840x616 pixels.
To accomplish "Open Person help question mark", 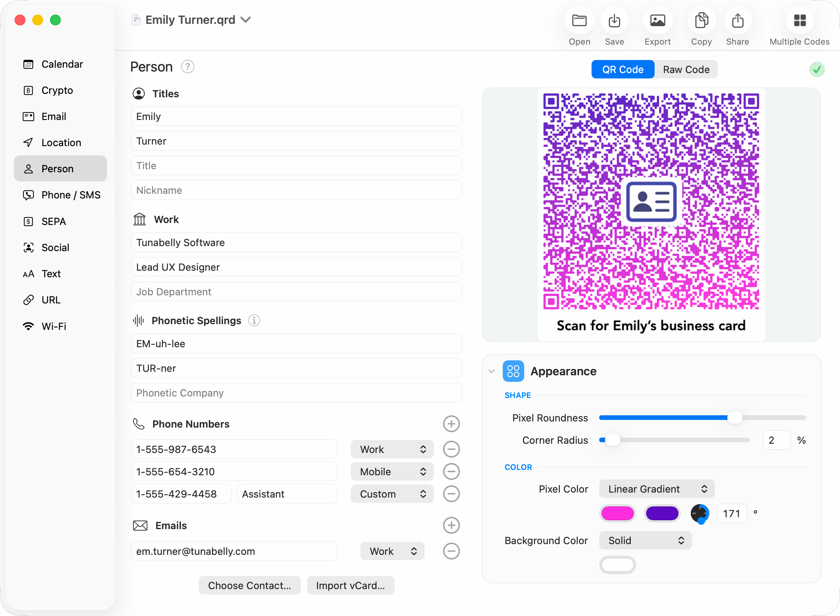I will click(x=188, y=67).
